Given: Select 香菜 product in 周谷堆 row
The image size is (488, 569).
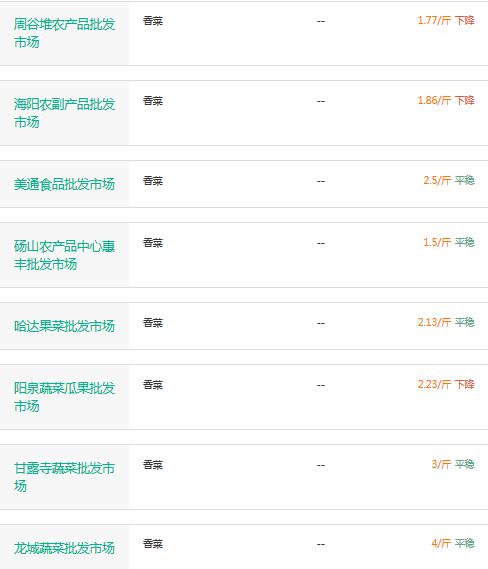Looking at the screenshot, I should (x=153, y=21).
